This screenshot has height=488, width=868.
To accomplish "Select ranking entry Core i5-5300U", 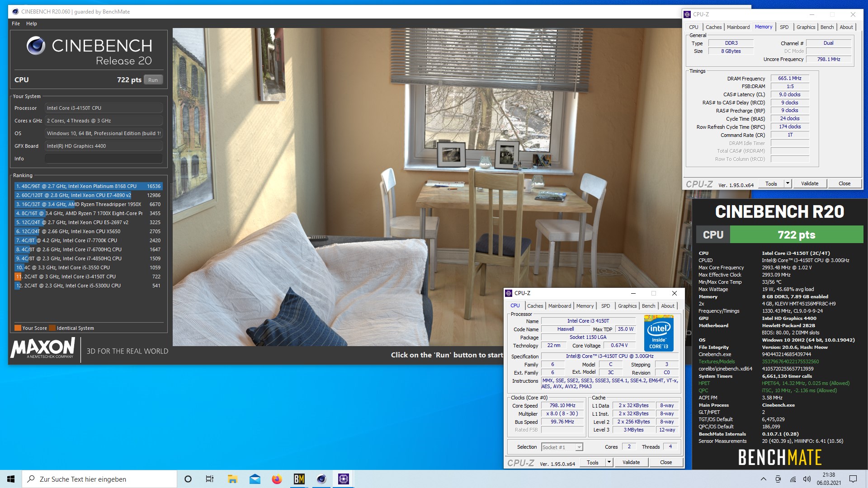I will [88, 286].
